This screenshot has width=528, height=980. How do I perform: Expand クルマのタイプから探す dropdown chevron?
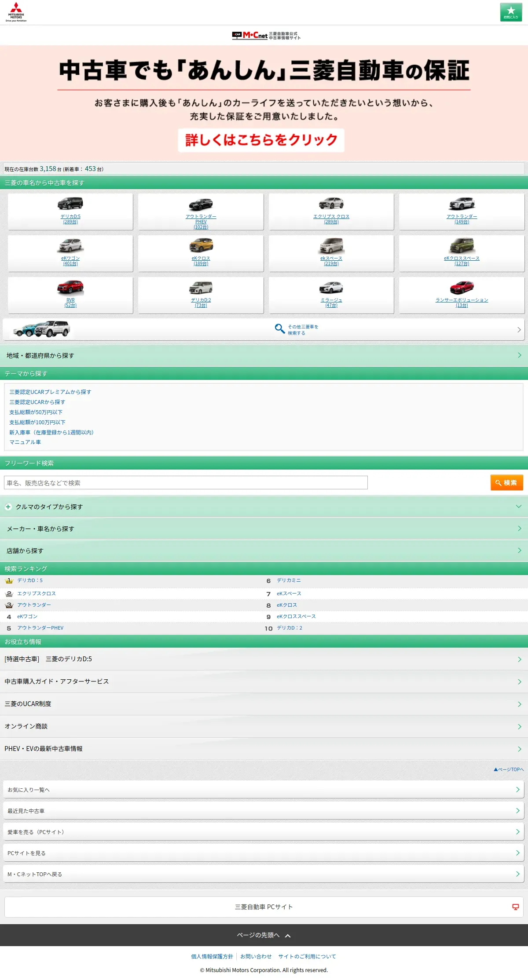[x=519, y=506]
